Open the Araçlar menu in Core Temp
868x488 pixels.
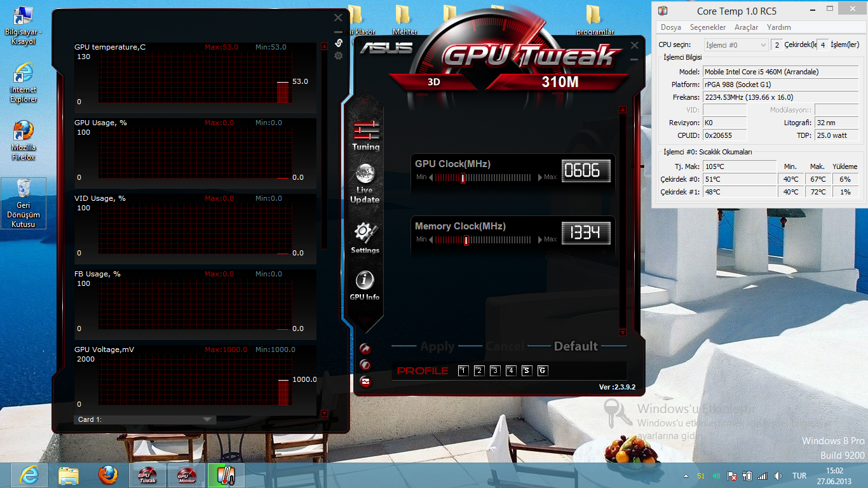(x=746, y=27)
